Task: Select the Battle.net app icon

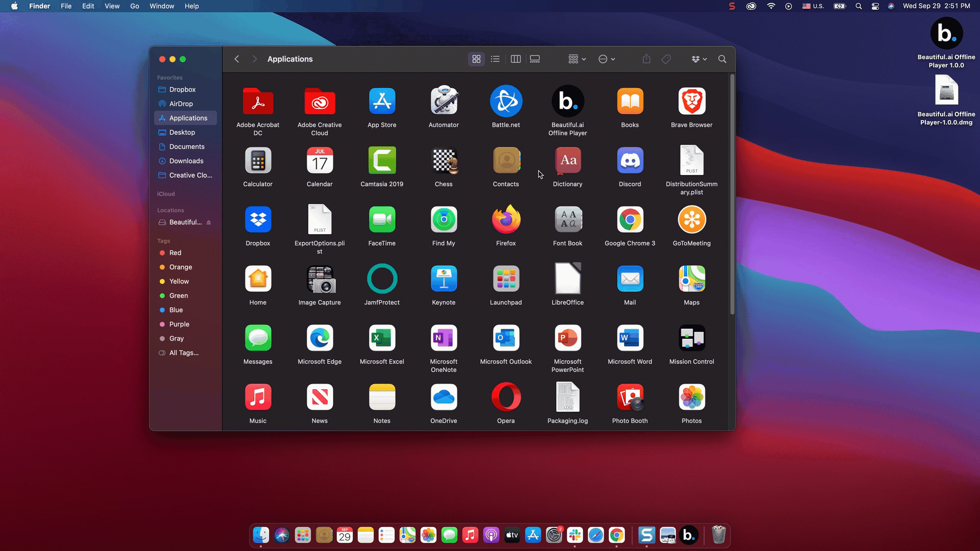Action: (506, 101)
